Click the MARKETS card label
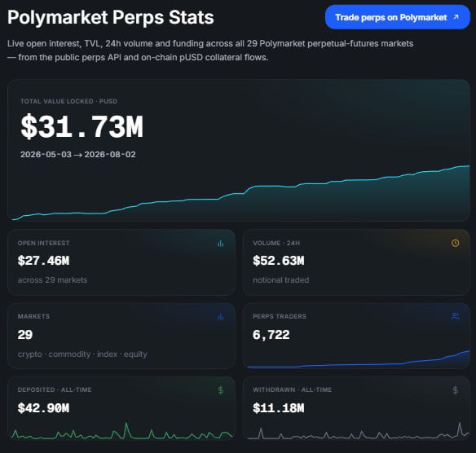 click(x=33, y=316)
